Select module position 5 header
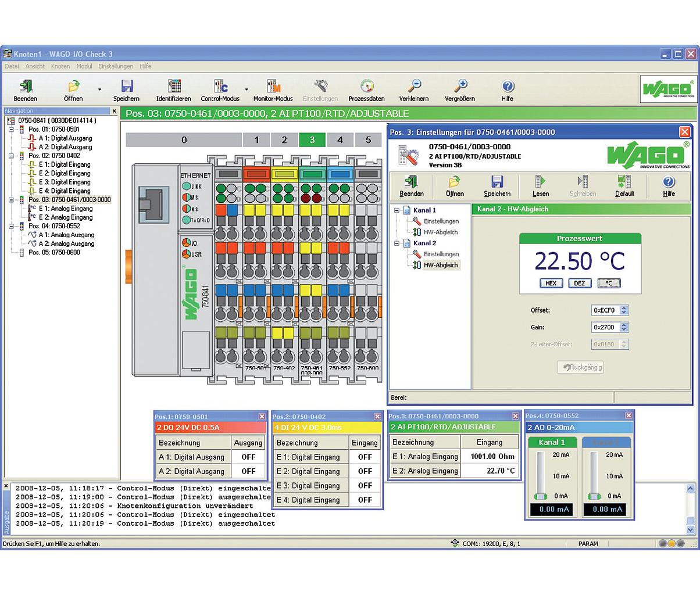The height and width of the screenshot is (595, 700). tap(368, 140)
